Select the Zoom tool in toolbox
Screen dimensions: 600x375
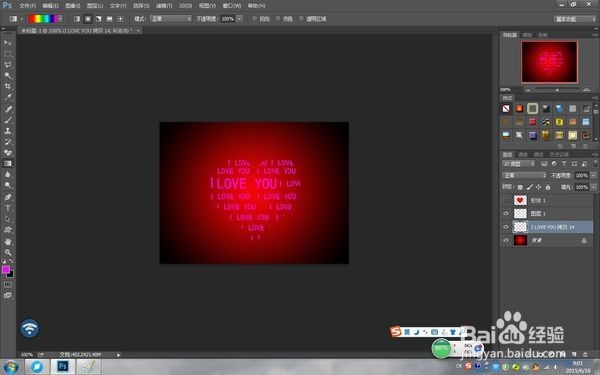(8, 253)
